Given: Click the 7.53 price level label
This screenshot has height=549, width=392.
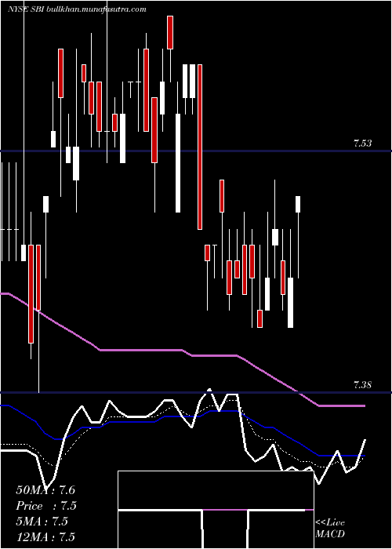Looking at the screenshot, I should pyautogui.click(x=362, y=144).
